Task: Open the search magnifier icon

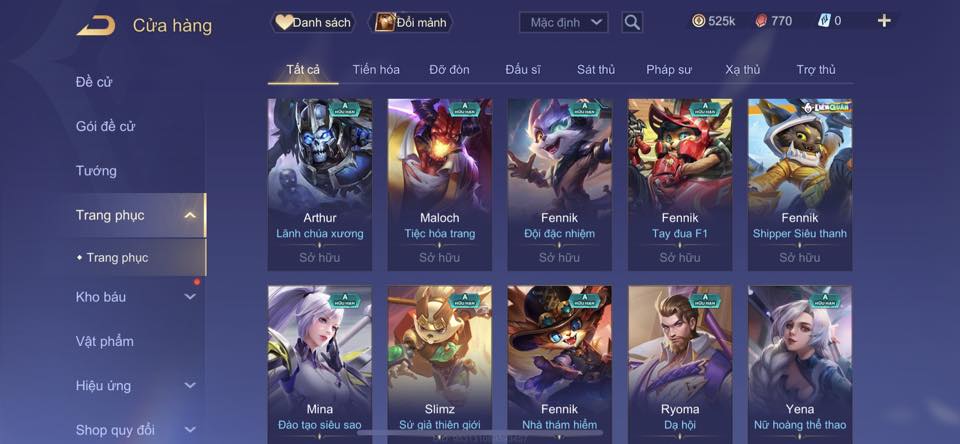Action: [632, 23]
